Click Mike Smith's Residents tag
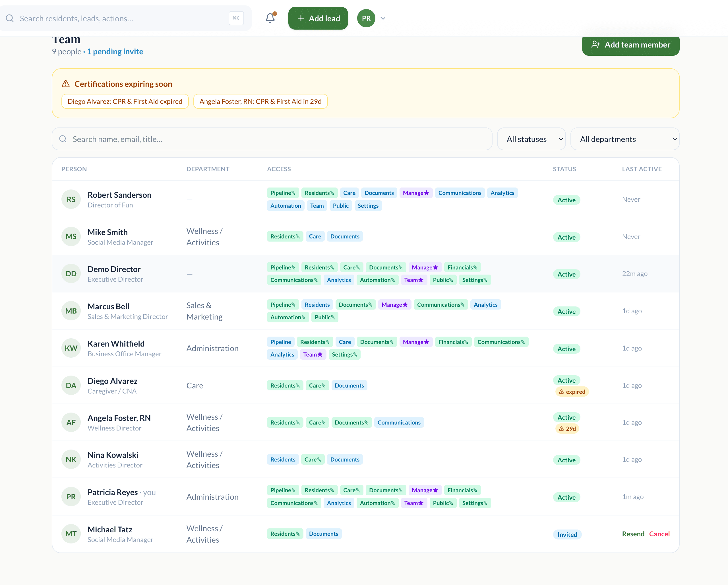Viewport: 728px width, 585px height. 285,236
